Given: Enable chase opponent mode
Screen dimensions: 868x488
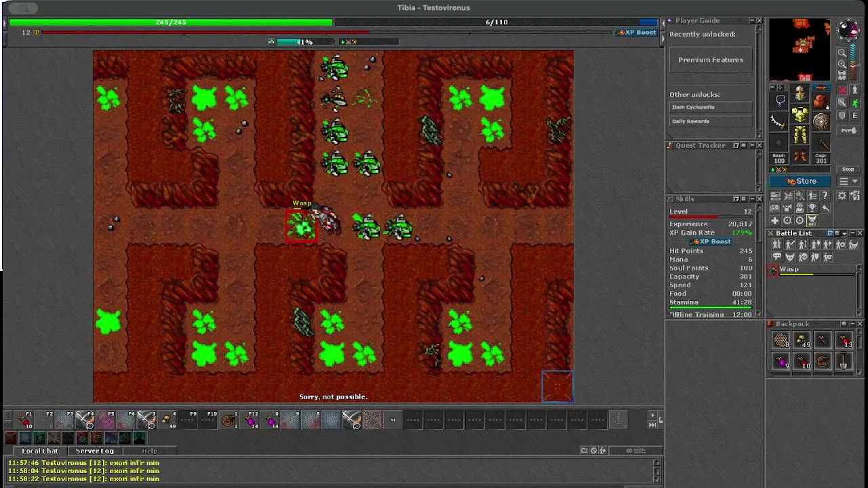Looking at the screenshot, I should click(x=854, y=102).
